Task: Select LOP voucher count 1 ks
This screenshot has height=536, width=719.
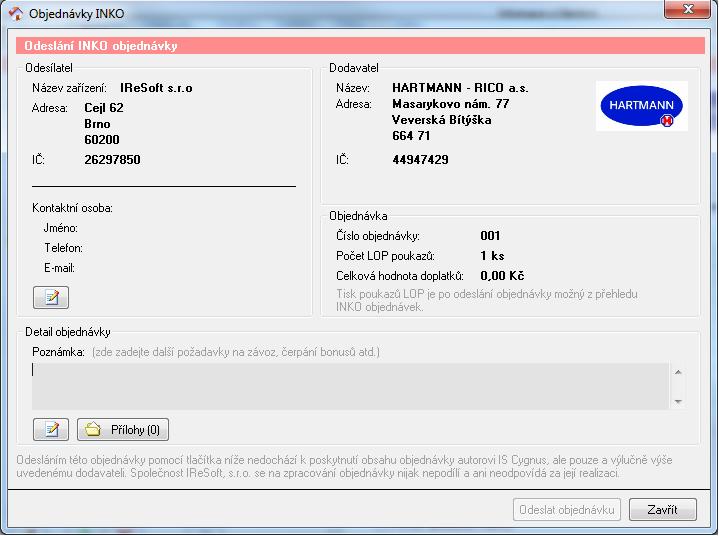Action: click(492, 256)
